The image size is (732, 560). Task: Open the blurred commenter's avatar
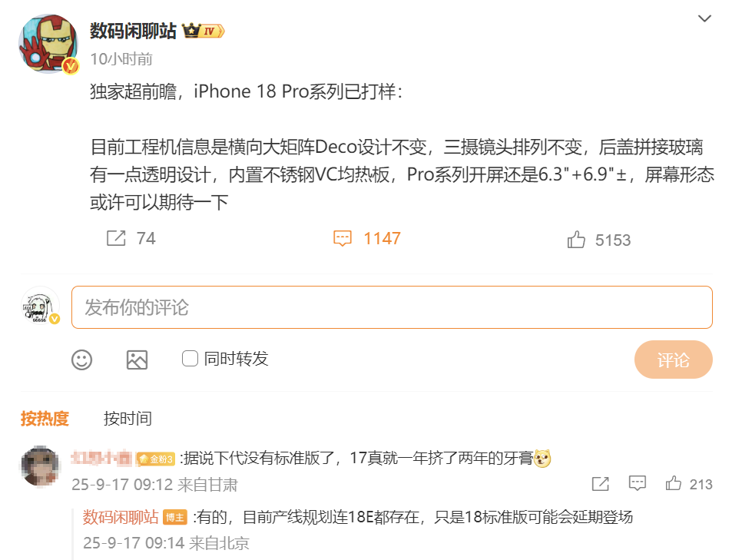tap(40, 466)
